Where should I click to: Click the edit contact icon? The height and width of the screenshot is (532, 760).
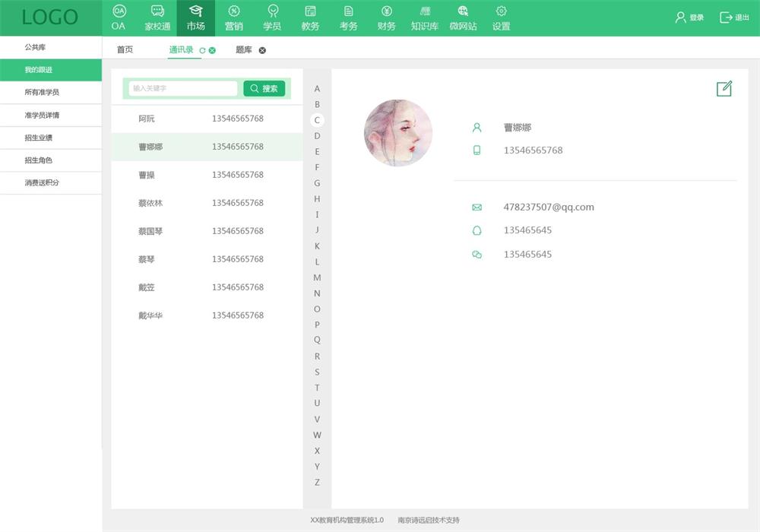pyautogui.click(x=724, y=89)
